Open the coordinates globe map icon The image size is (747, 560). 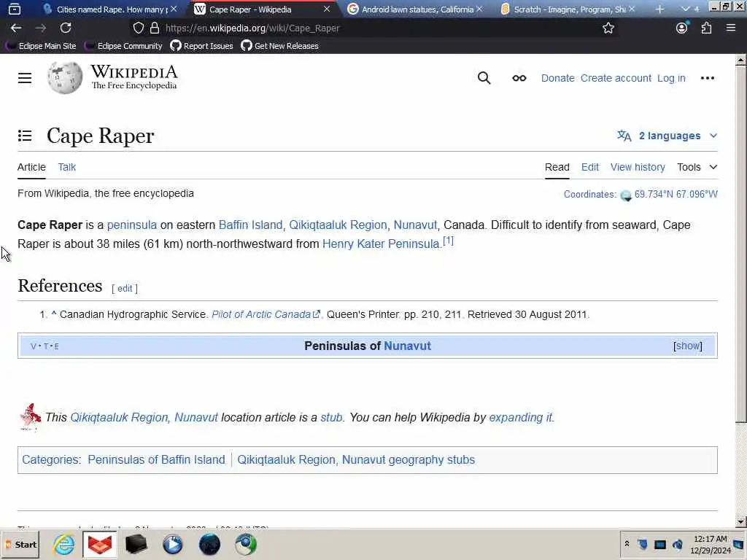click(626, 195)
